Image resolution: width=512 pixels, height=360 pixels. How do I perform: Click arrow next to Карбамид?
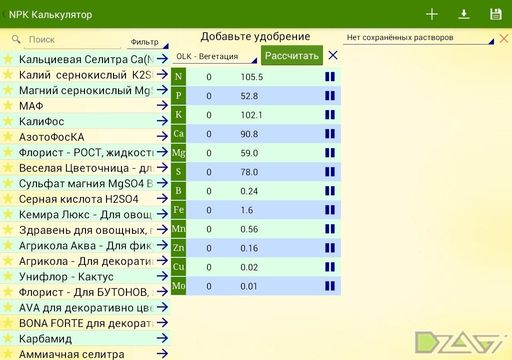[x=162, y=338]
